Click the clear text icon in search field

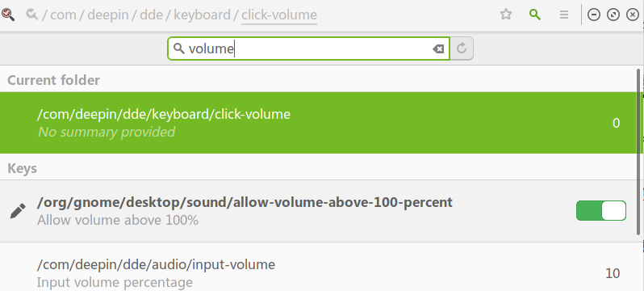click(438, 49)
